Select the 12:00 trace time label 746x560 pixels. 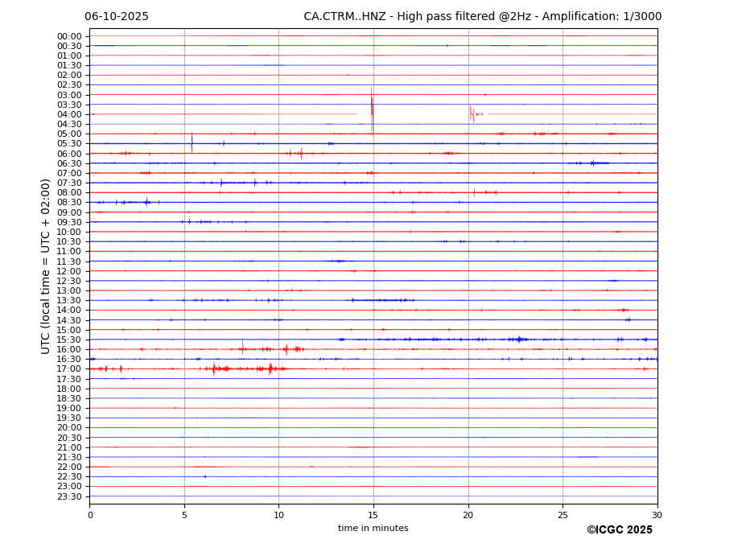[x=68, y=271]
